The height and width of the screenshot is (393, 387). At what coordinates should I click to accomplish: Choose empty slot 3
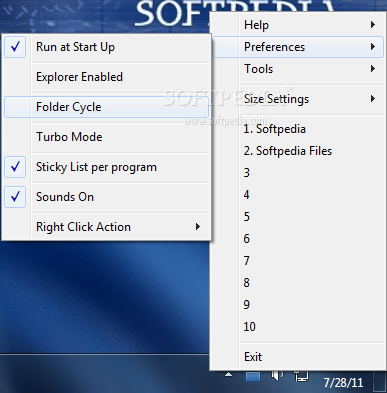[x=298, y=173]
